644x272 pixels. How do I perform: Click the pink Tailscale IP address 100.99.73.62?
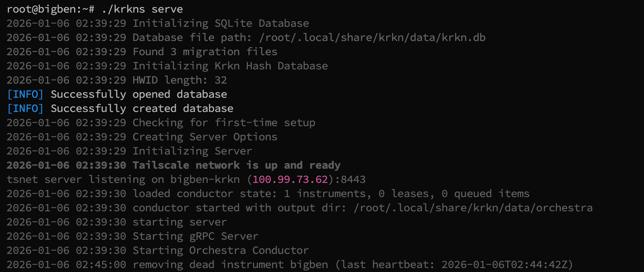(290, 179)
